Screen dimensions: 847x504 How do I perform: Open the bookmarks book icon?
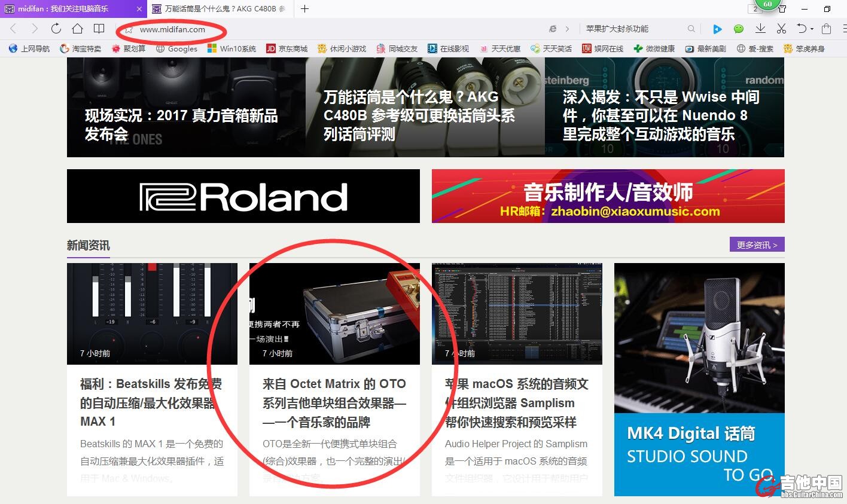(99, 29)
